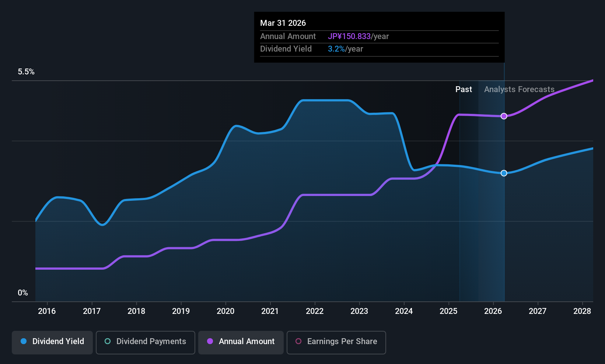Select the blue marker on Dividend Yield line
605x364 pixels.
(x=504, y=173)
